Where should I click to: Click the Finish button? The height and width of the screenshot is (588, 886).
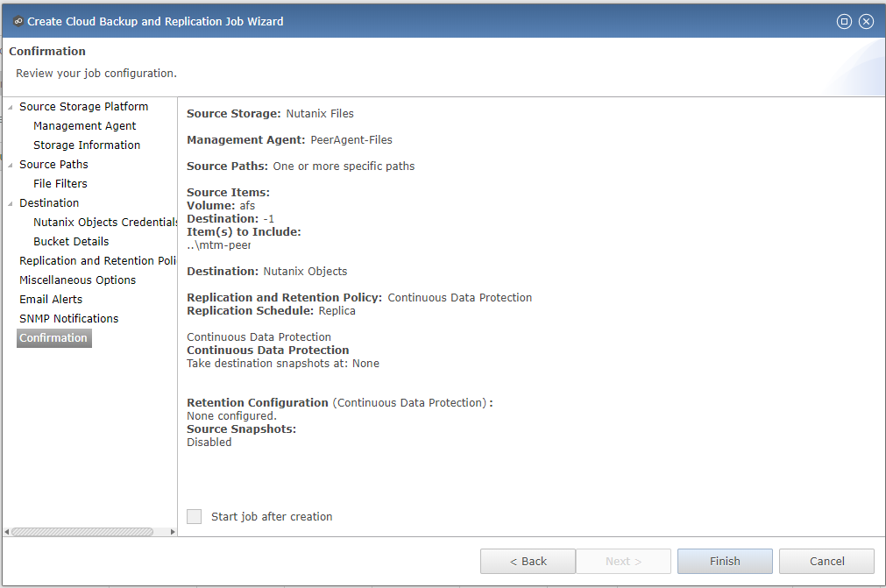(725, 561)
